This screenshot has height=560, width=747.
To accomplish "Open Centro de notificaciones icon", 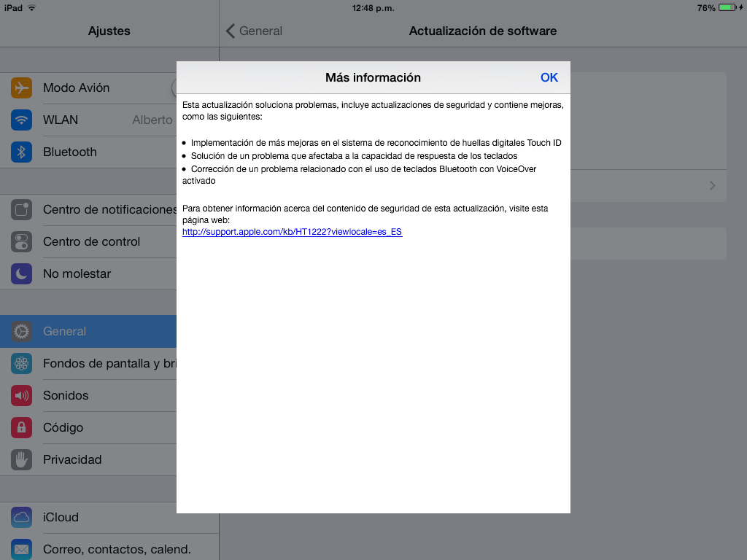I will [21, 210].
